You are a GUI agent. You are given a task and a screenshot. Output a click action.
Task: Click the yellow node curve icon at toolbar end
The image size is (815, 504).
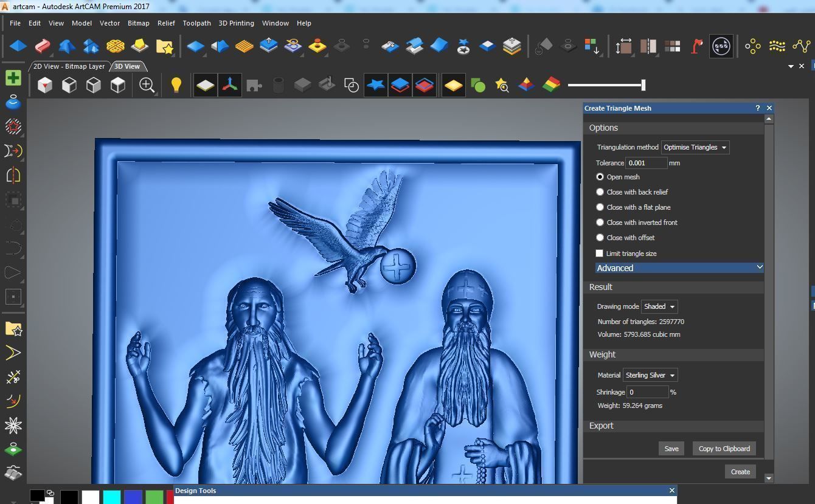(x=802, y=46)
